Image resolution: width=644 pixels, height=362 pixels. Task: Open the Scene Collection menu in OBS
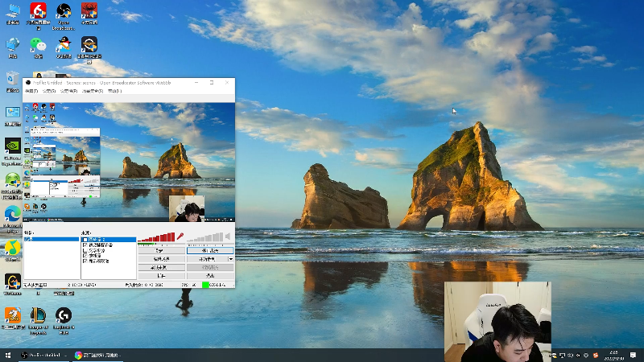coord(93,91)
